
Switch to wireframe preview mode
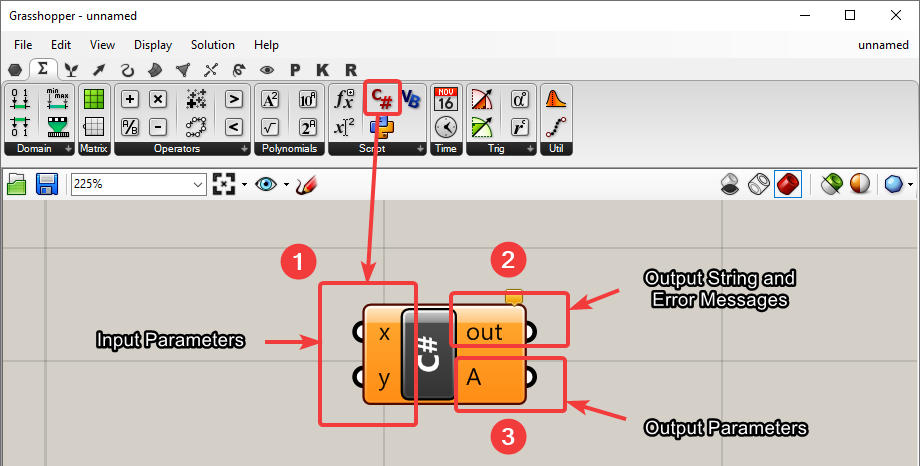(759, 185)
